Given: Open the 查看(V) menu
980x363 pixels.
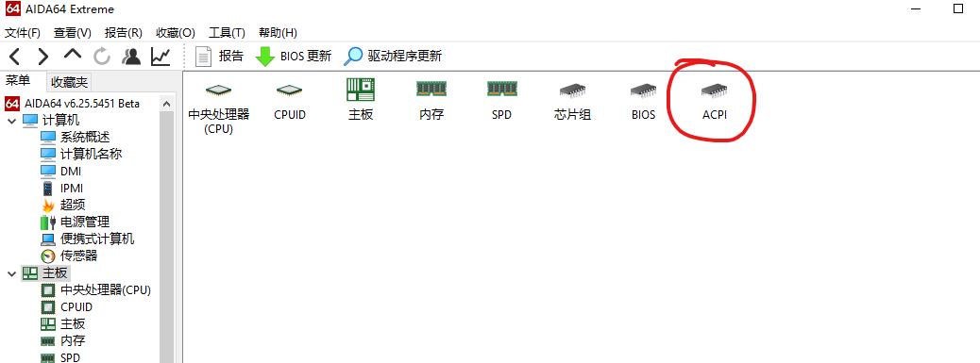Looking at the screenshot, I should pos(73,32).
